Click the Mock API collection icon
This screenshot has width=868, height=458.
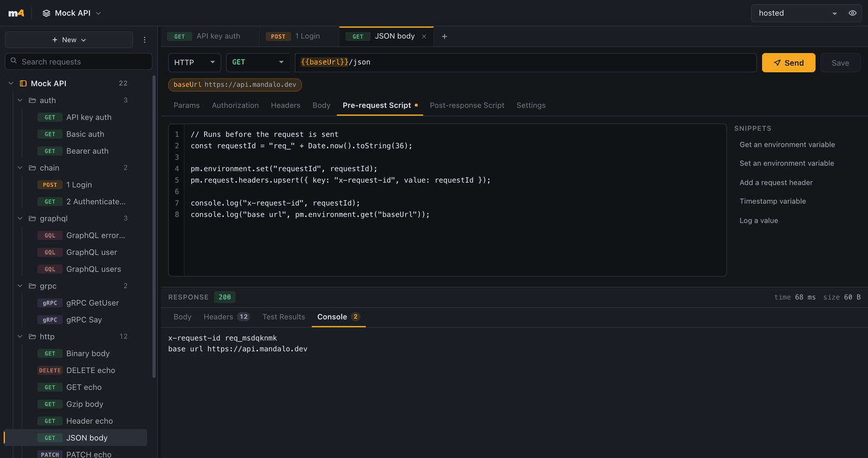point(23,83)
